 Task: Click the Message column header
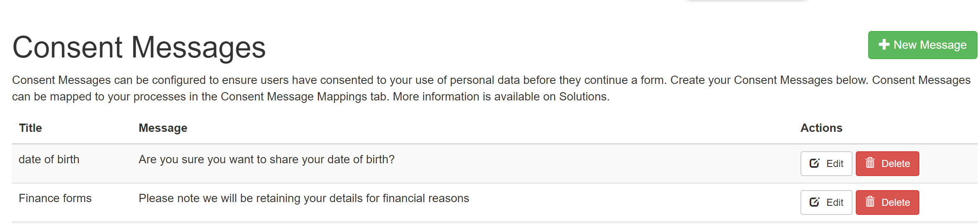pyautogui.click(x=163, y=128)
